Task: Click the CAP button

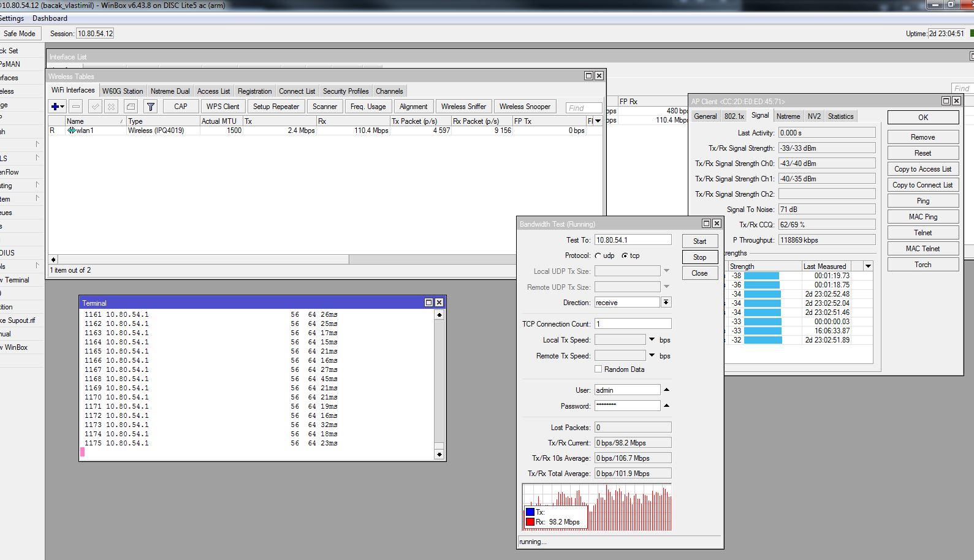Action: coord(180,107)
